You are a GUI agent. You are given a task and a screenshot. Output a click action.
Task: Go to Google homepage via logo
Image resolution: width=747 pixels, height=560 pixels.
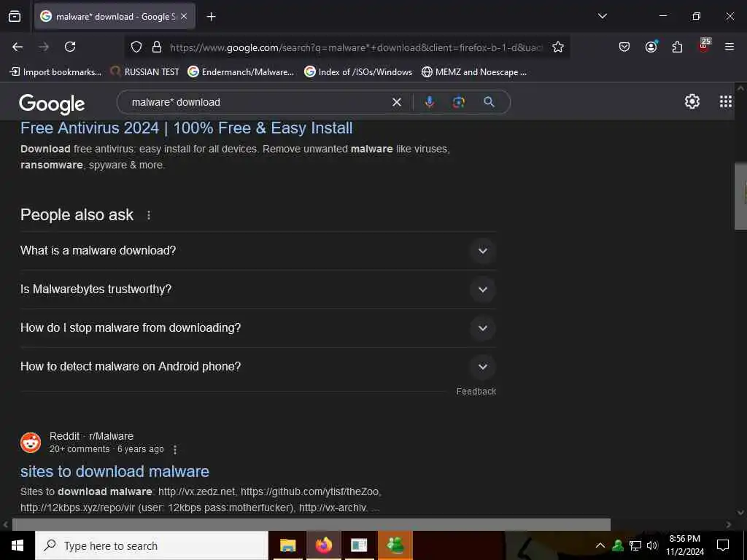(x=52, y=104)
